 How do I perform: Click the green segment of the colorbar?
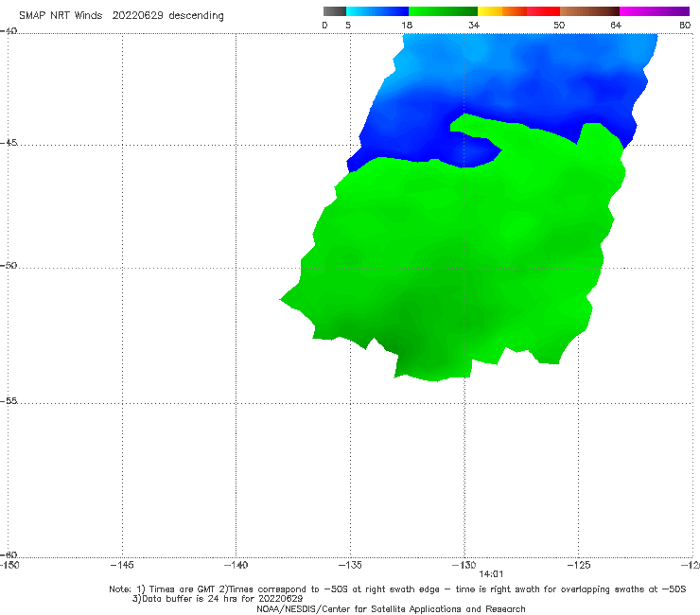[443, 11]
